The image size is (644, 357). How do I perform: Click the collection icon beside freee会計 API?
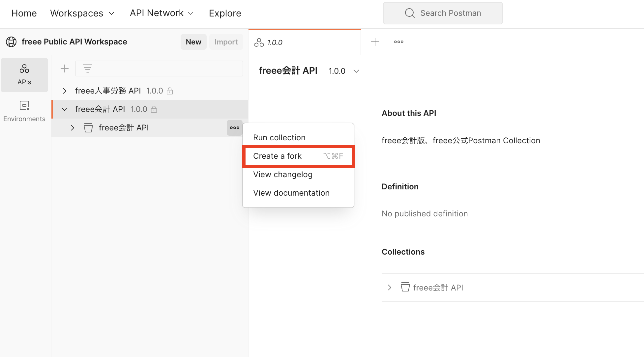[x=88, y=127]
